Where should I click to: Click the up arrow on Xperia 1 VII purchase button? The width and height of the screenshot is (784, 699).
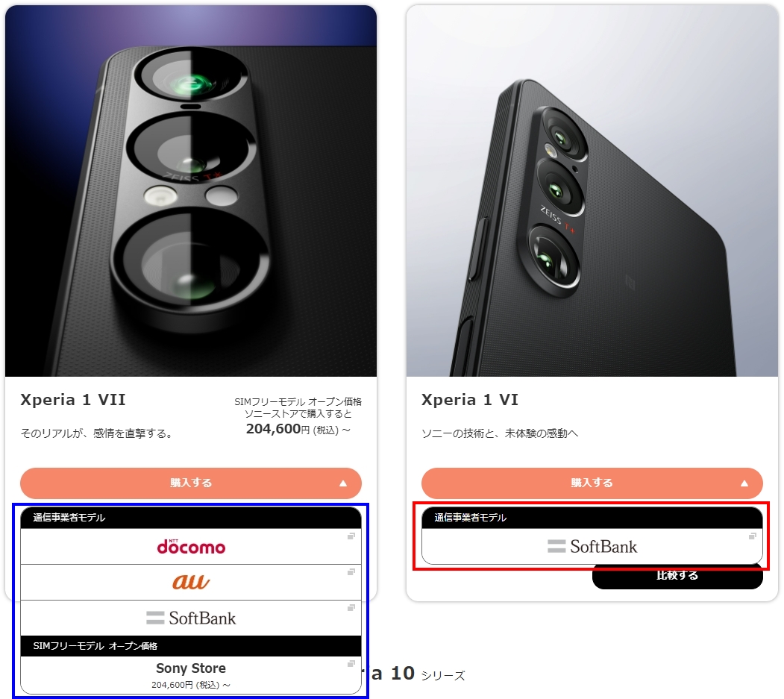tap(343, 483)
